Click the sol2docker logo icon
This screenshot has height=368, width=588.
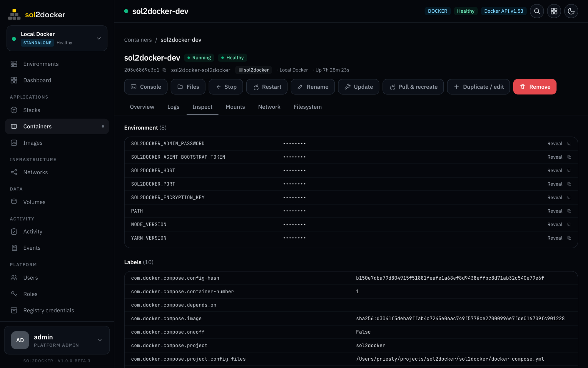pyautogui.click(x=14, y=14)
